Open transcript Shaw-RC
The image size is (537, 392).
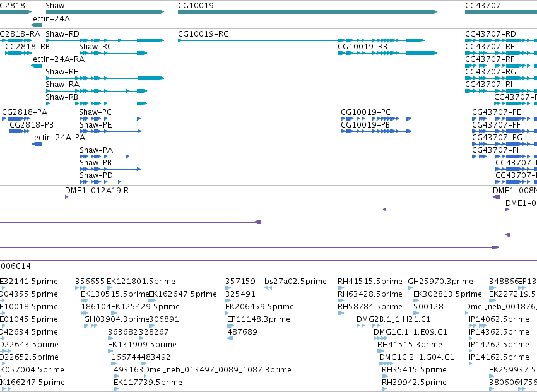[95, 47]
